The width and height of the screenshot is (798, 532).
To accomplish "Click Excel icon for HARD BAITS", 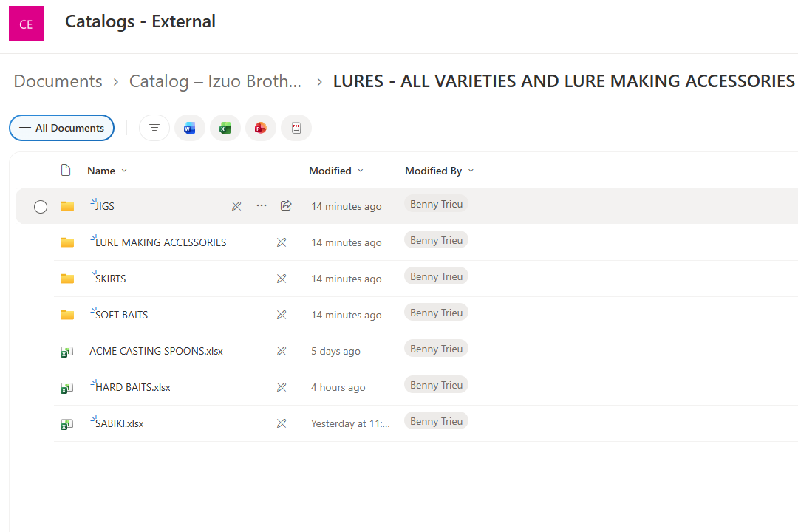I will 67,388.
